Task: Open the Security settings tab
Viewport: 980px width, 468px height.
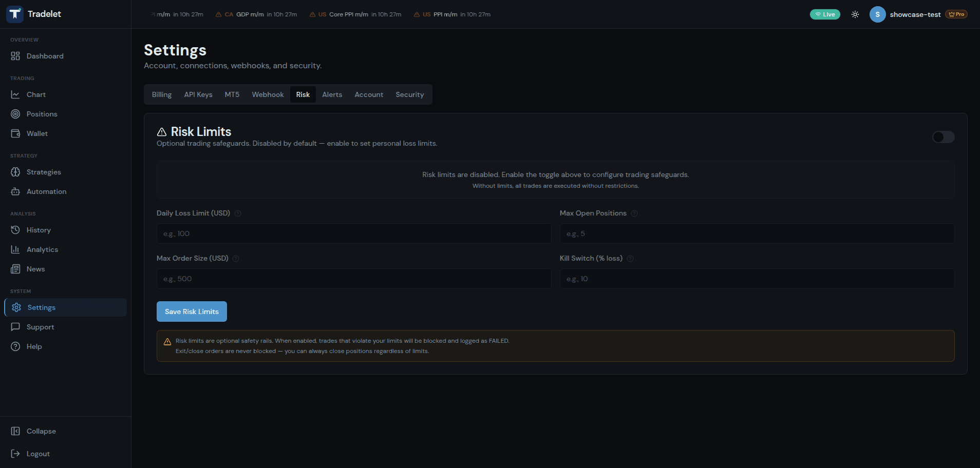Action: point(409,94)
